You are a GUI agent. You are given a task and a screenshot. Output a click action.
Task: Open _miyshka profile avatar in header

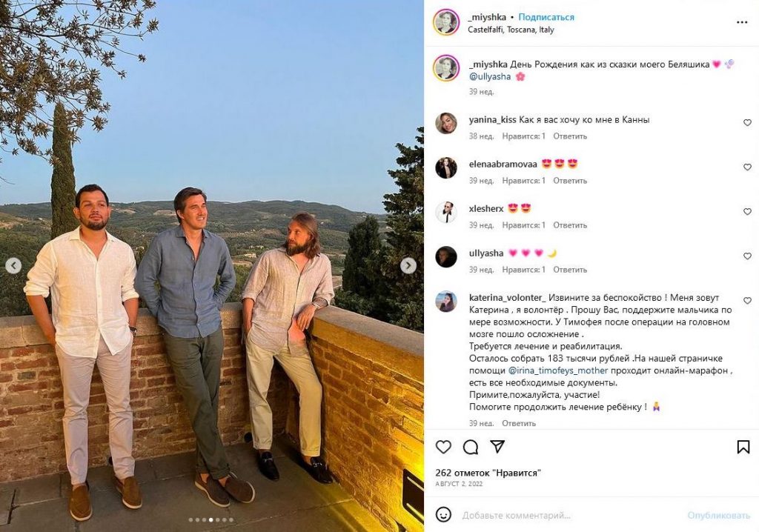446,22
